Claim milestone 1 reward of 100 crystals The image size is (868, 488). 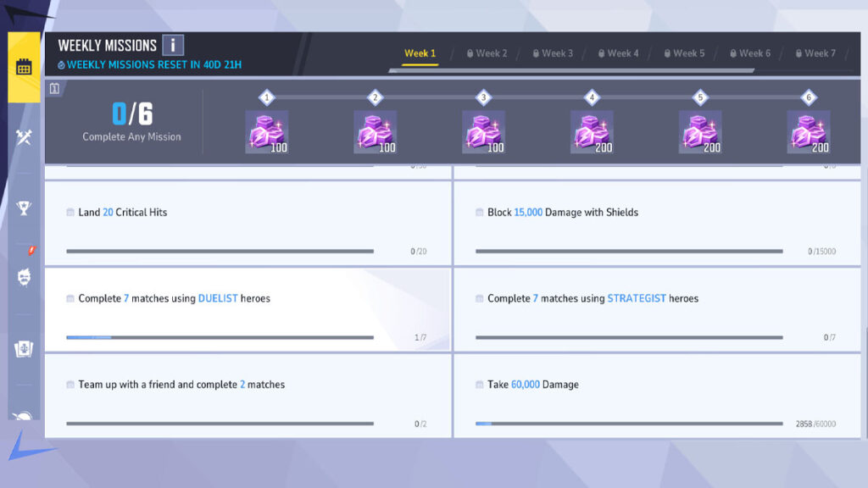click(x=267, y=132)
